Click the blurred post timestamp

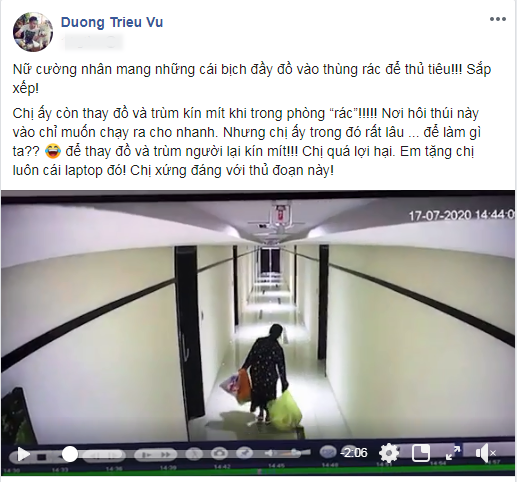(x=93, y=42)
